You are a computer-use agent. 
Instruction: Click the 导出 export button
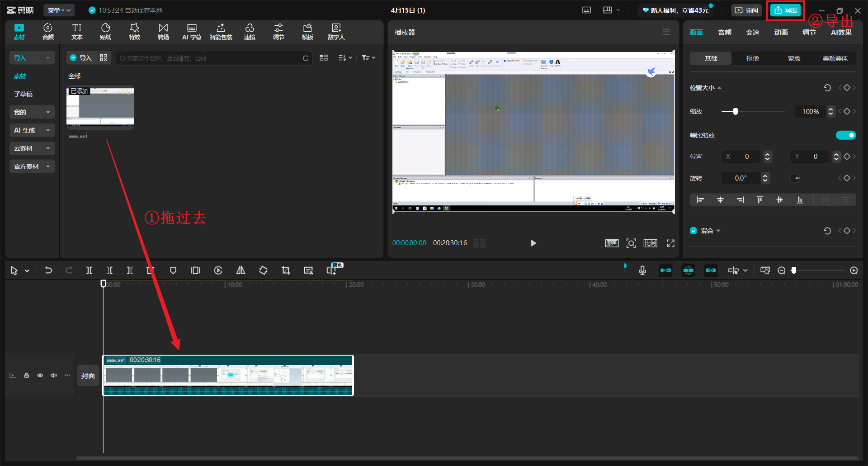786,10
